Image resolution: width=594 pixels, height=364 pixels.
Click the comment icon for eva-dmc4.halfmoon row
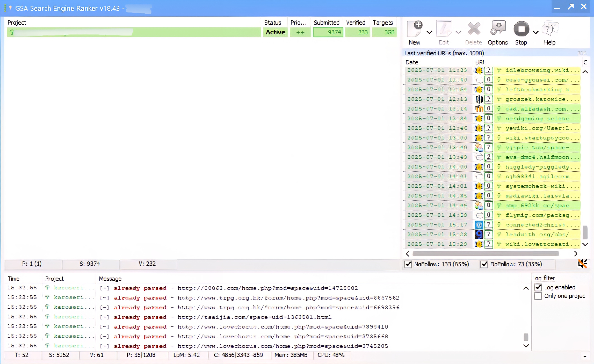click(x=479, y=157)
